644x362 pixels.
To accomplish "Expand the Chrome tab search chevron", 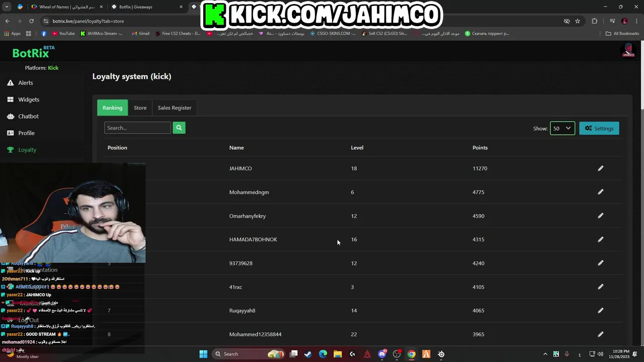I will tap(7, 7).
